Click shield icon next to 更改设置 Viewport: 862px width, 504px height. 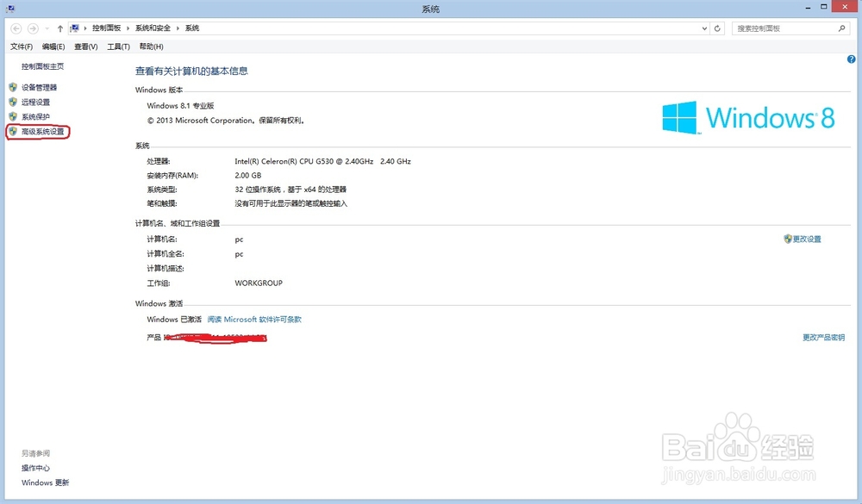click(x=788, y=239)
